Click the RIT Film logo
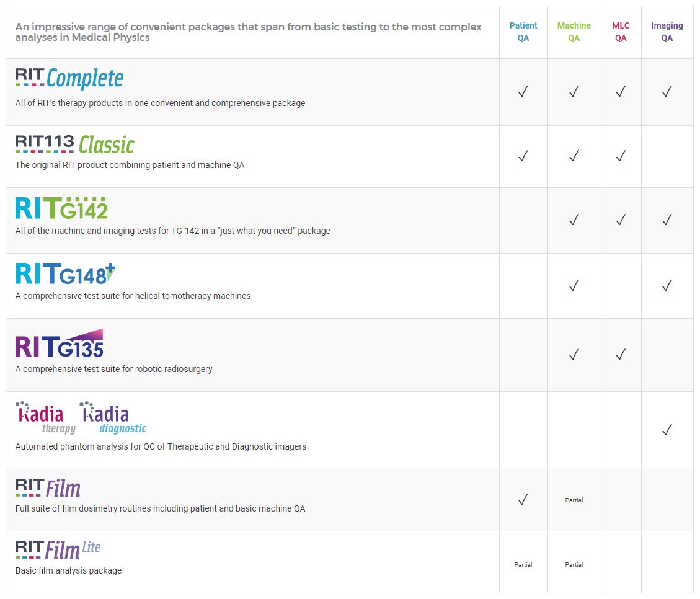The width and height of the screenshot is (700, 599). click(48, 488)
